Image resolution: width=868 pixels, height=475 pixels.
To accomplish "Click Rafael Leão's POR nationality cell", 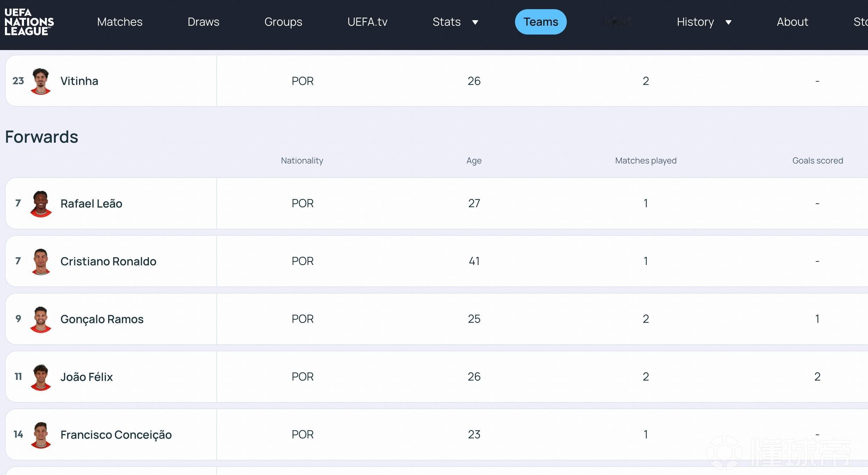I will (303, 203).
